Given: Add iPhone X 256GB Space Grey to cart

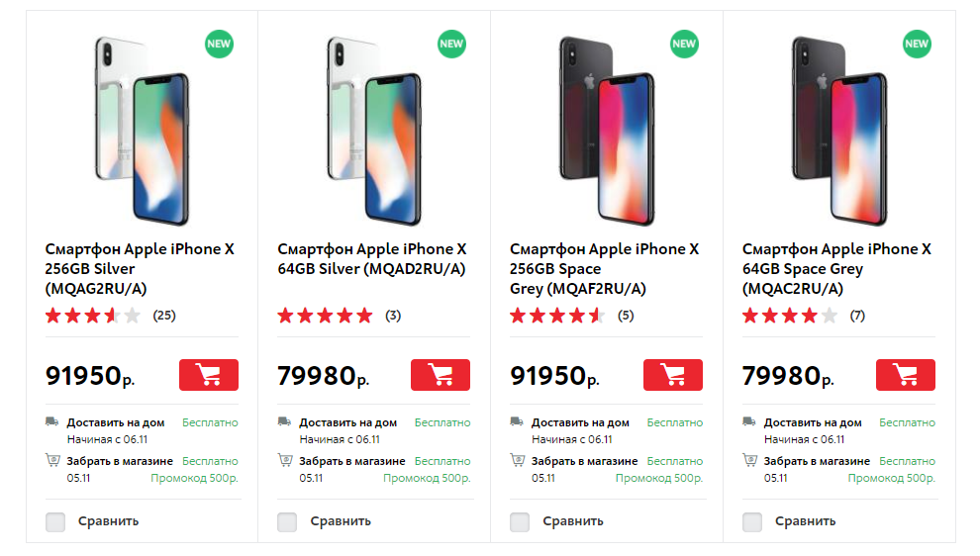Looking at the screenshot, I should click(673, 375).
